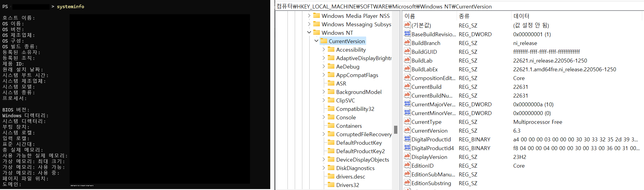The height and width of the screenshot is (190, 644).
Task: Expand the Windows Messaging Subsystem key
Action: 309,24
